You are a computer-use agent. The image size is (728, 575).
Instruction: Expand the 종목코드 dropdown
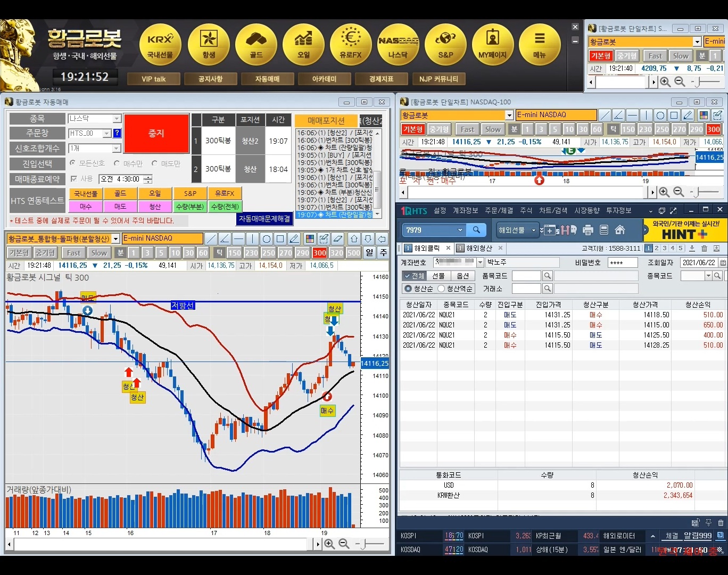pyautogui.click(x=708, y=276)
